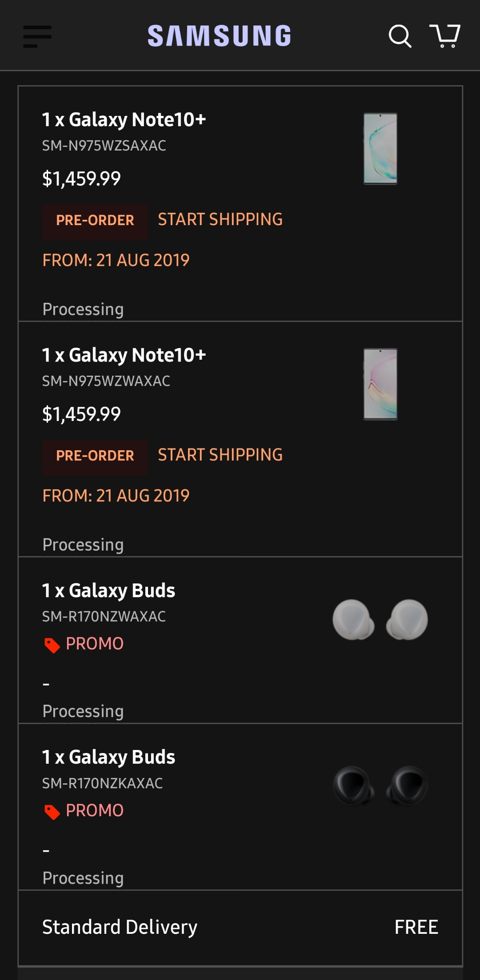Tap the PRE-ORDER badge on second Note10+
Screen dimensions: 480x980
point(95,456)
